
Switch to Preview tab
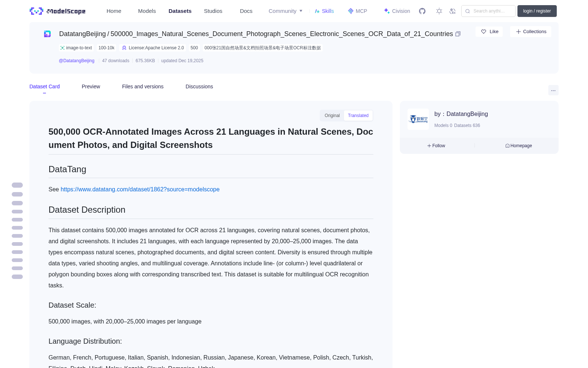pos(91,86)
